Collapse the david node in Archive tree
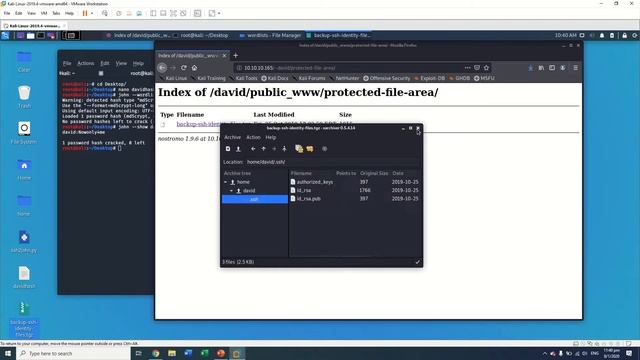Screen dimensions: 640x360 click(231, 191)
